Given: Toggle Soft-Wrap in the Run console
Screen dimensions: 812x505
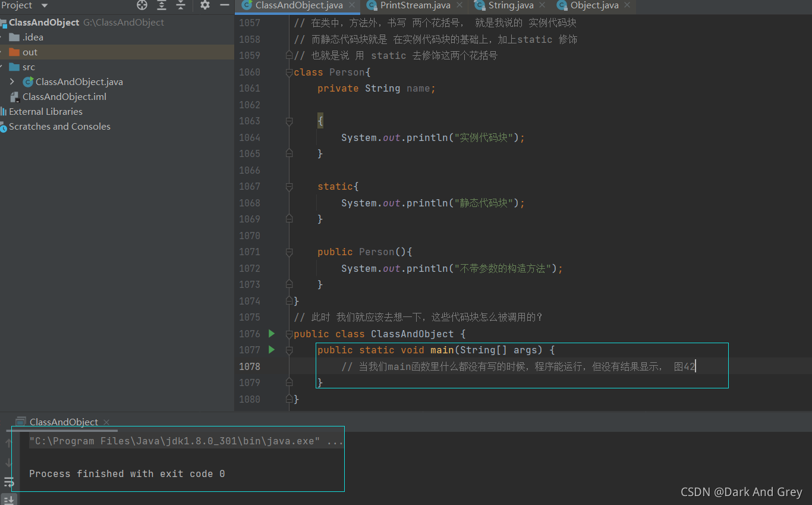Looking at the screenshot, I should [8, 482].
